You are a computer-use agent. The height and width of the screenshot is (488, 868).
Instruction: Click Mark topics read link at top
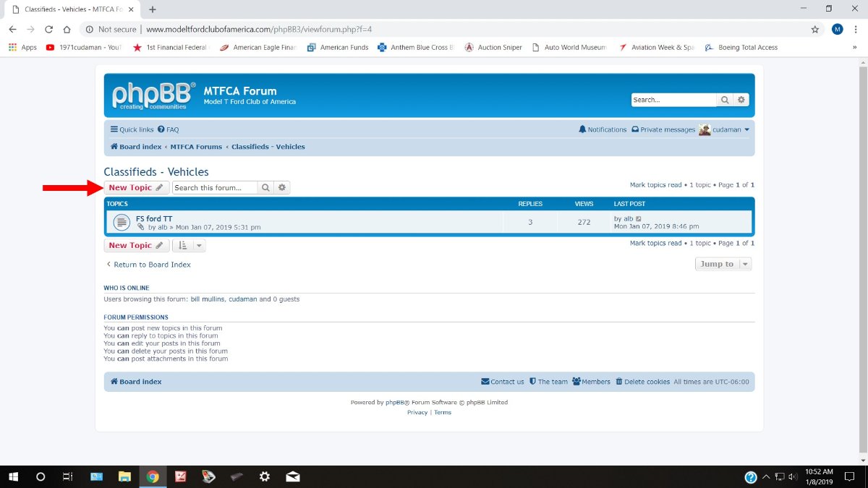655,185
